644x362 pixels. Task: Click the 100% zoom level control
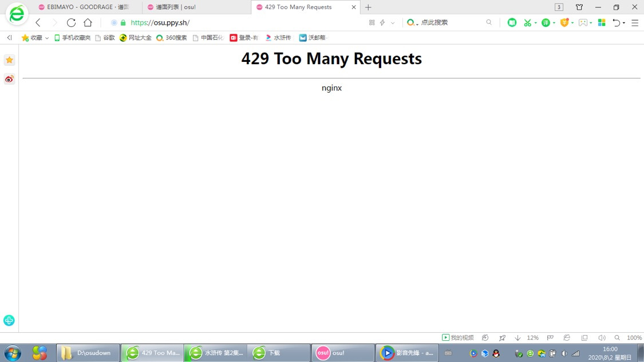(634, 338)
